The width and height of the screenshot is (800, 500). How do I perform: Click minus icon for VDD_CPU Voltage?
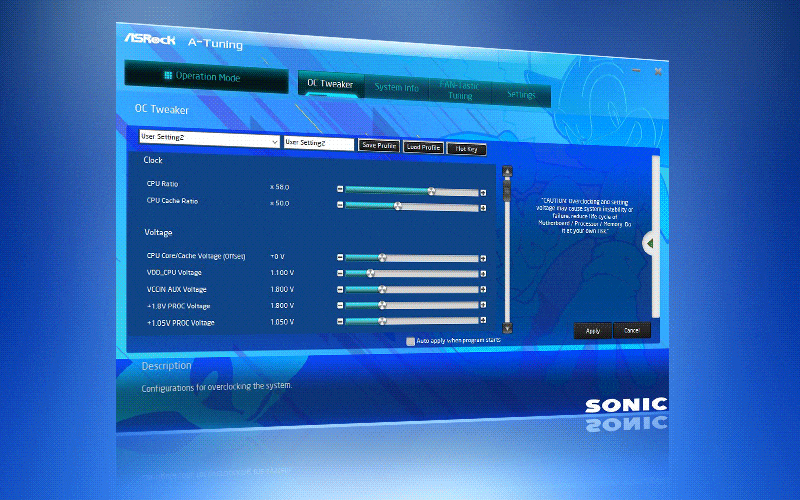[x=340, y=273]
